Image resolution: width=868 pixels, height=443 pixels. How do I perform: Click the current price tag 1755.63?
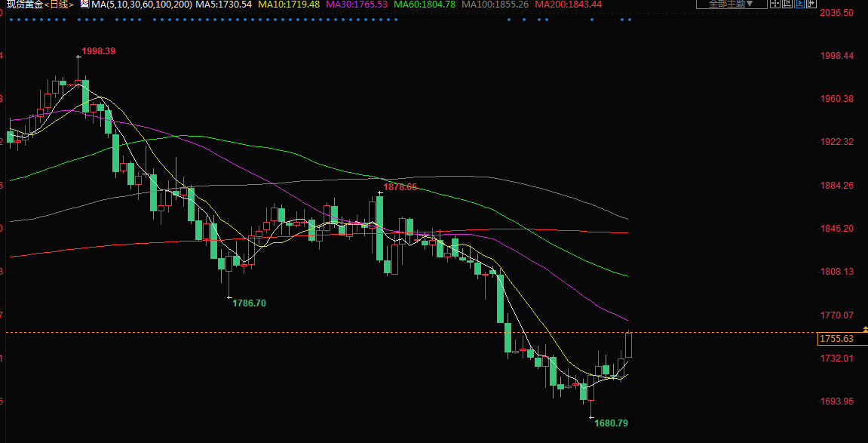pyautogui.click(x=836, y=339)
